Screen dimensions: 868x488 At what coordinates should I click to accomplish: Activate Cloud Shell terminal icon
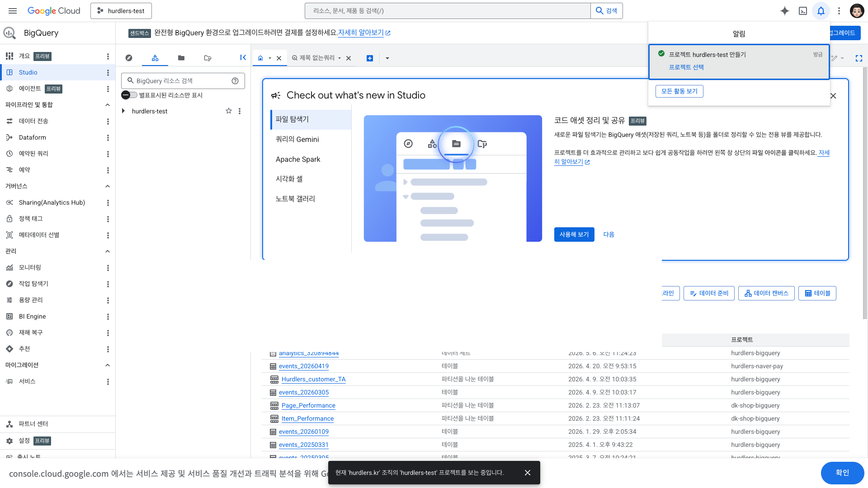coord(803,11)
